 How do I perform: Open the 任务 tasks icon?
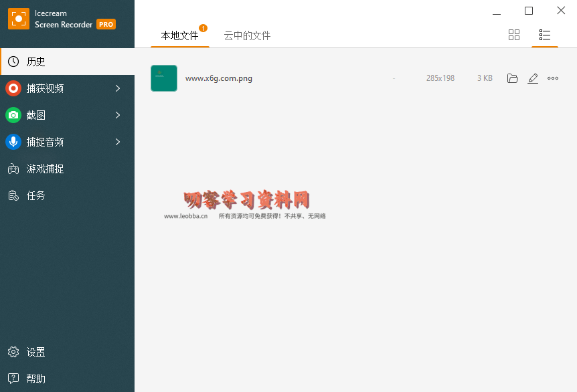(x=13, y=196)
